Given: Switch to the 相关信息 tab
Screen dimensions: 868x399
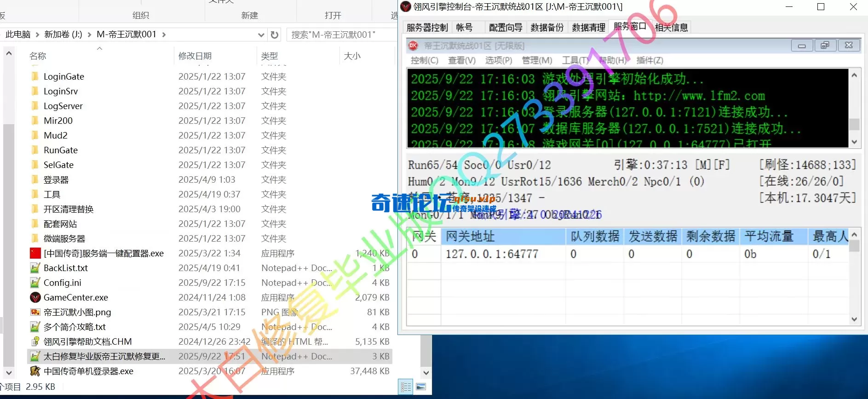Looking at the screenshot, I should (671, 28).
